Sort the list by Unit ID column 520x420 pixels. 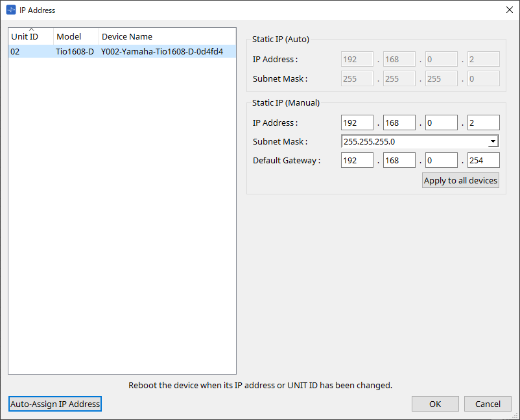30,36
